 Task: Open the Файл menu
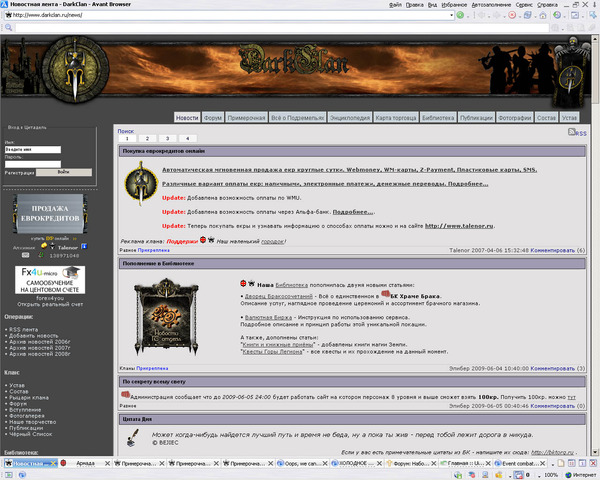(395, 5)
